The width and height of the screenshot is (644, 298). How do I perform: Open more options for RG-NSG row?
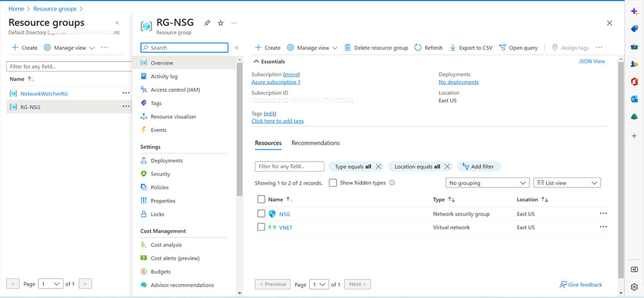(126, 107)
